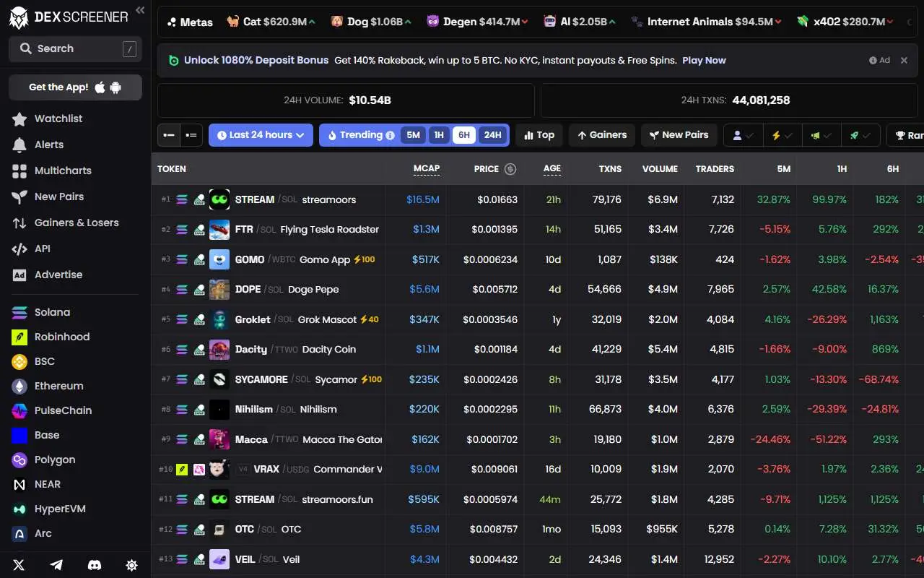This screenshot has height=578, width=924.
Task: Toggle the profile (person) filter
Action: 743,135
